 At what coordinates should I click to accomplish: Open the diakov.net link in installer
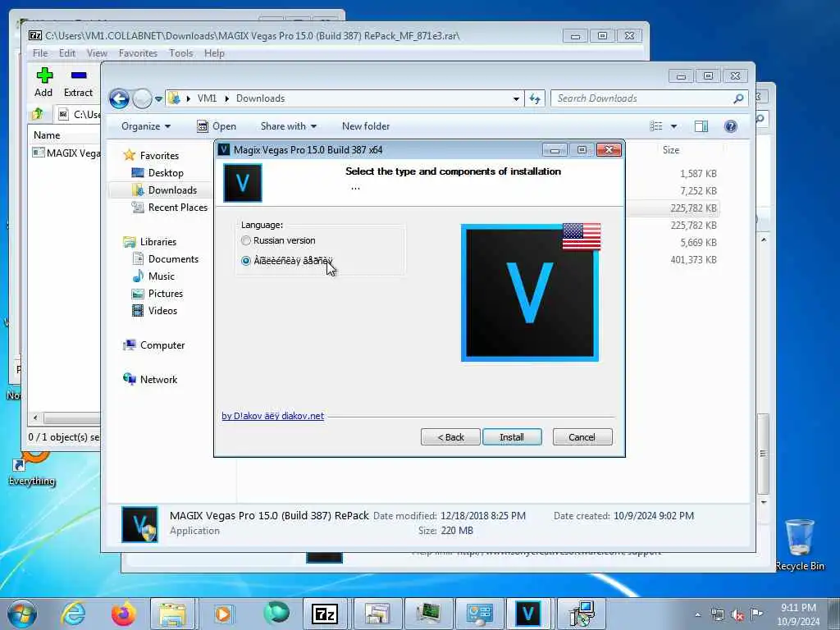[x=272, y=416]
